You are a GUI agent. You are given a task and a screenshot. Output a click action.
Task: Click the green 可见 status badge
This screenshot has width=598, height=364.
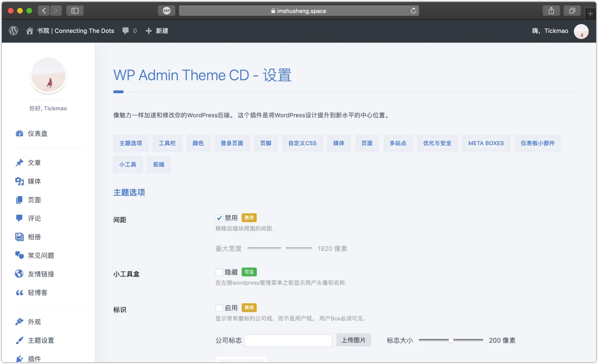[x=249, y=272]
